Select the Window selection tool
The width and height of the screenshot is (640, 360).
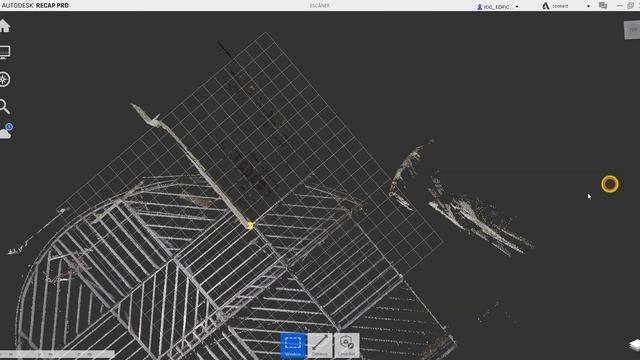click(293, 345)
